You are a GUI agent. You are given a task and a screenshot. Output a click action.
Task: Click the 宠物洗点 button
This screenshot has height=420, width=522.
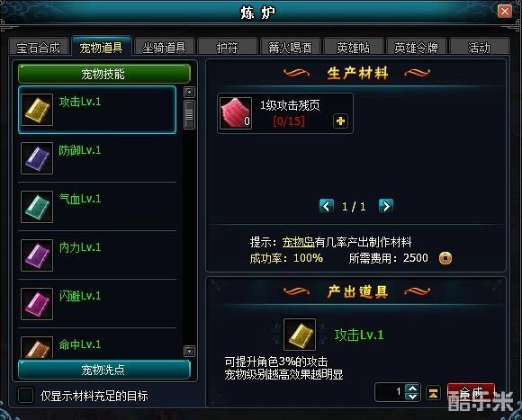(104, 370)
